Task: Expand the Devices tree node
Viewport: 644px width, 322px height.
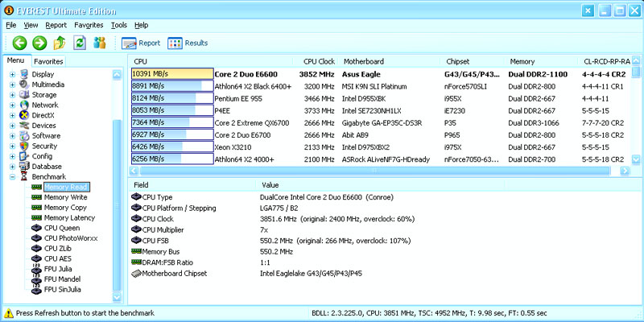Action: [12, 126]
